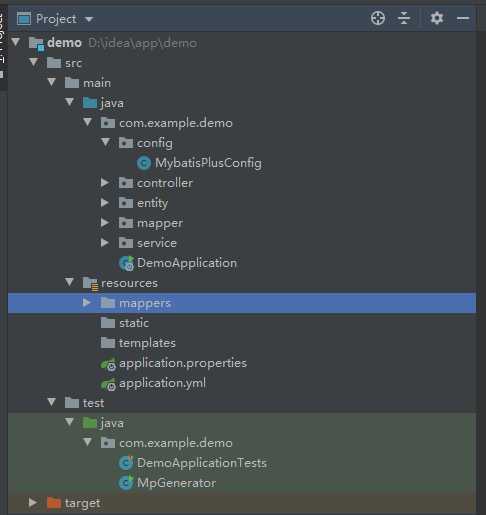486x515 pixels.
Task: Click the MpGenerator runnable class icon
Action: [x=126, y=483]
